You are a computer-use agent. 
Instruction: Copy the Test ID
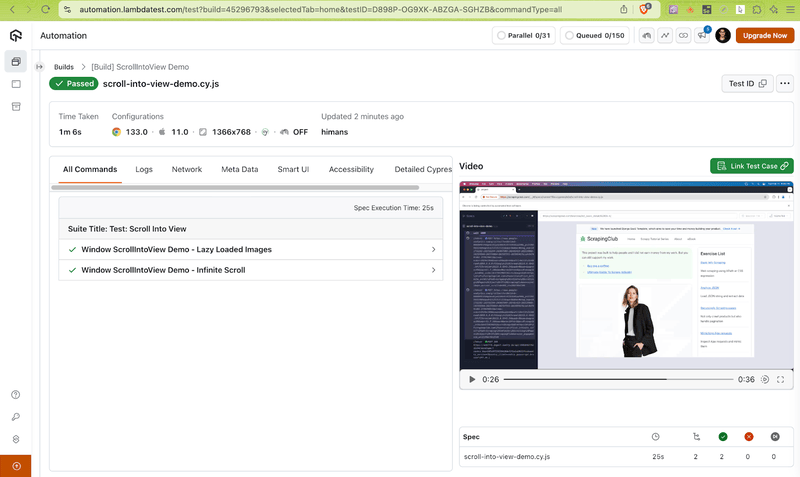(747, 84)
